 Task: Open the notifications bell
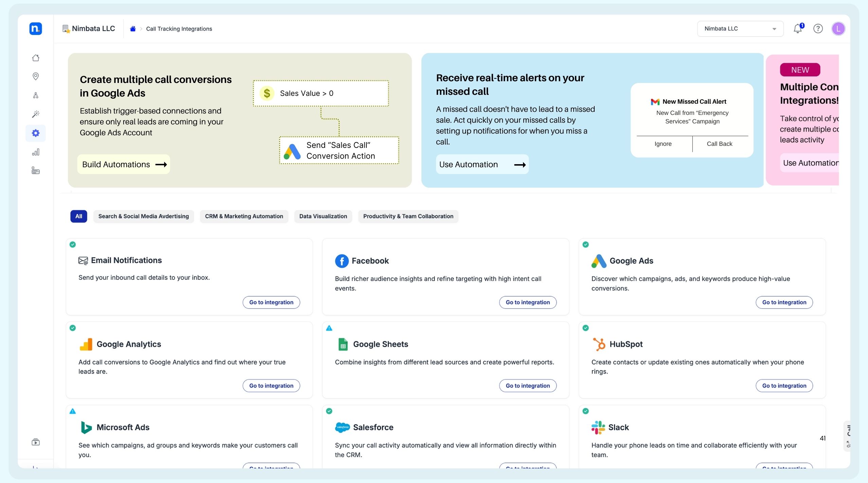(x=798, y=29)
